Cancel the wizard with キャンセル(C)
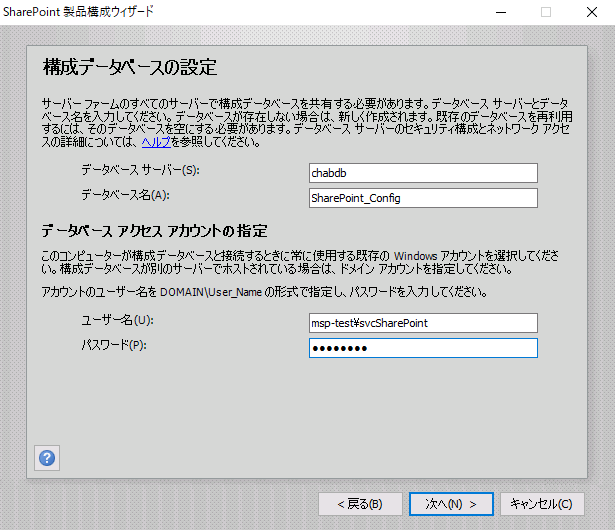Viewport: 615px width, 530px height. [x=542, y=504]
